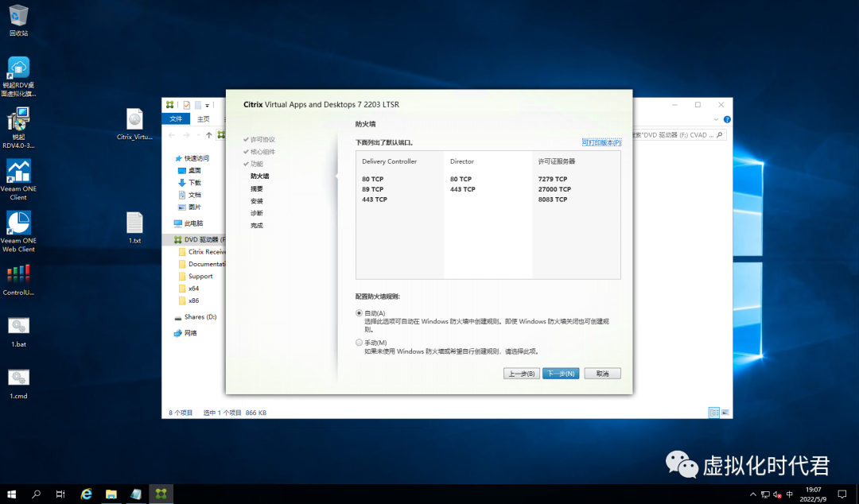Open the notepad-like app on taskbar
Screen dimensions: 859x504
point(136,494)
